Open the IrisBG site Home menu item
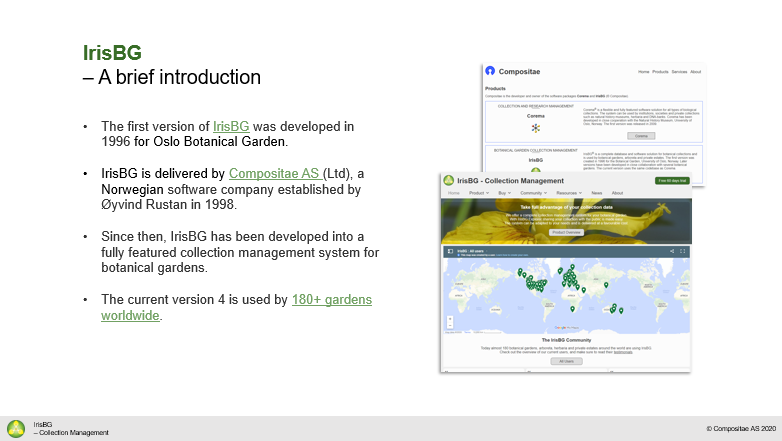 click(x=453, y=193)
